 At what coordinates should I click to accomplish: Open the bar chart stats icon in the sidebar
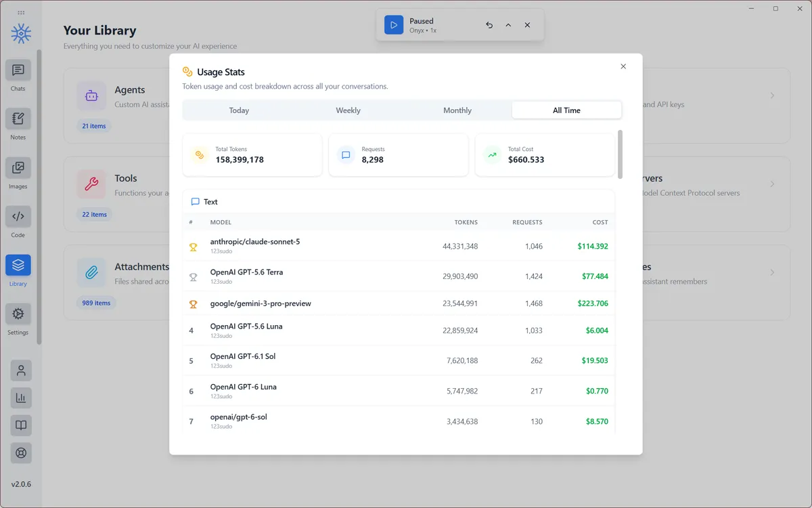(x=21, y=398)
